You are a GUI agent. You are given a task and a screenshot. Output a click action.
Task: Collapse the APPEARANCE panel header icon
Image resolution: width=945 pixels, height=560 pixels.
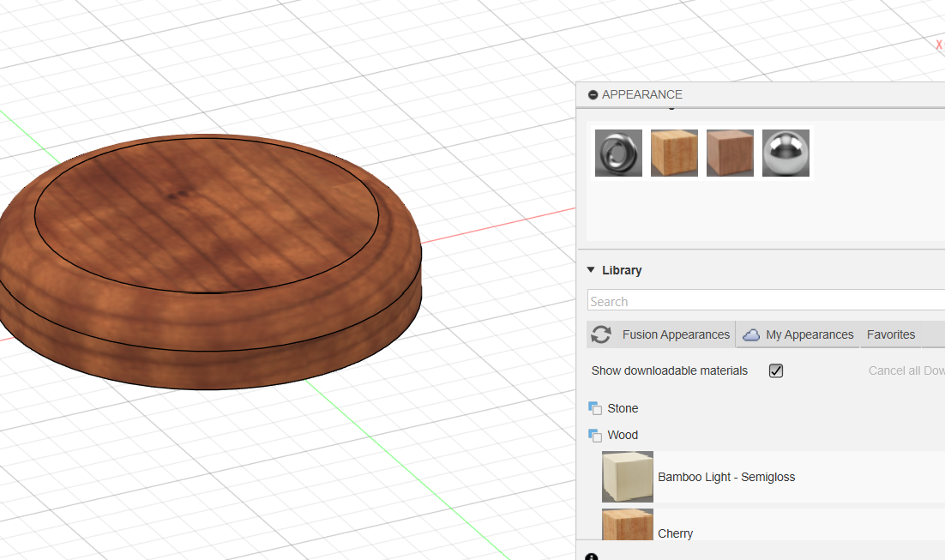coord(593,94)
